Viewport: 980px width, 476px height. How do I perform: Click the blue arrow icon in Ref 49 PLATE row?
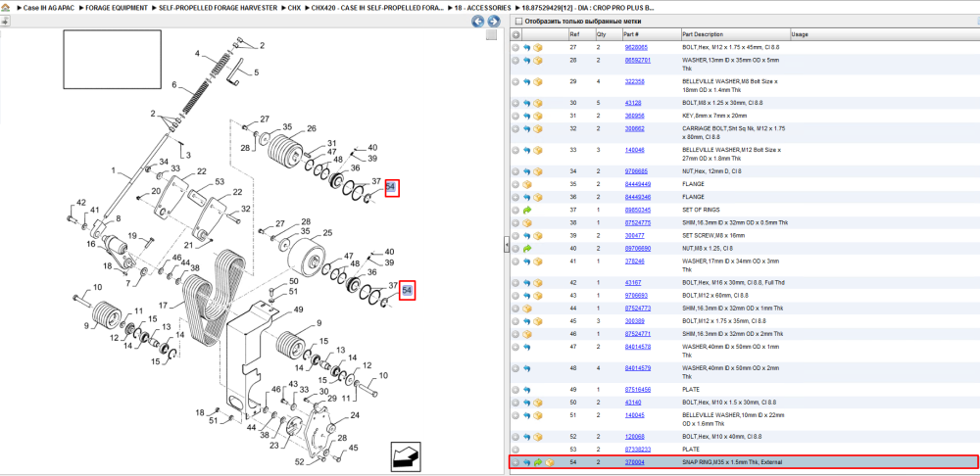click(527, 390)
